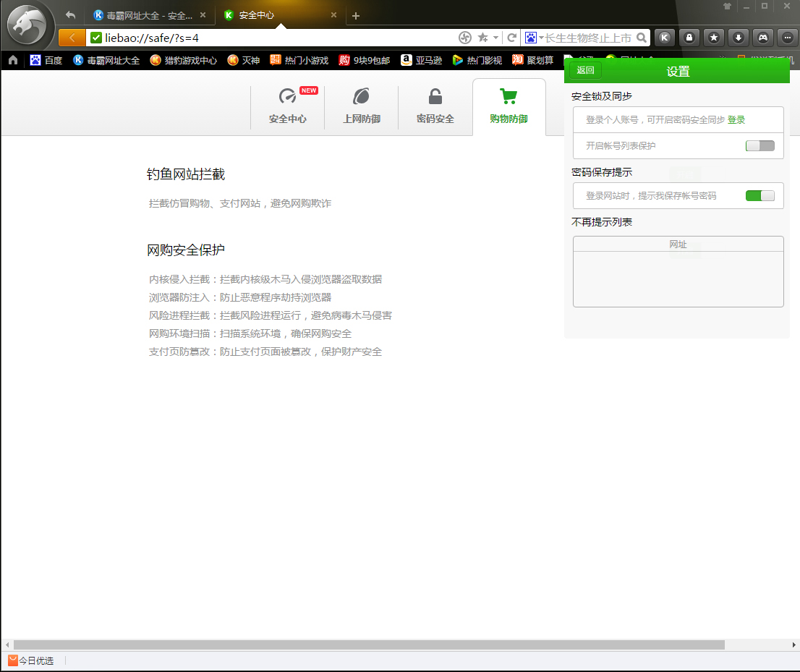Expand the hot search suggestion dropdown
Image resolution: width=800 pixels, height=672 pixels.
(x=540, y=37)
